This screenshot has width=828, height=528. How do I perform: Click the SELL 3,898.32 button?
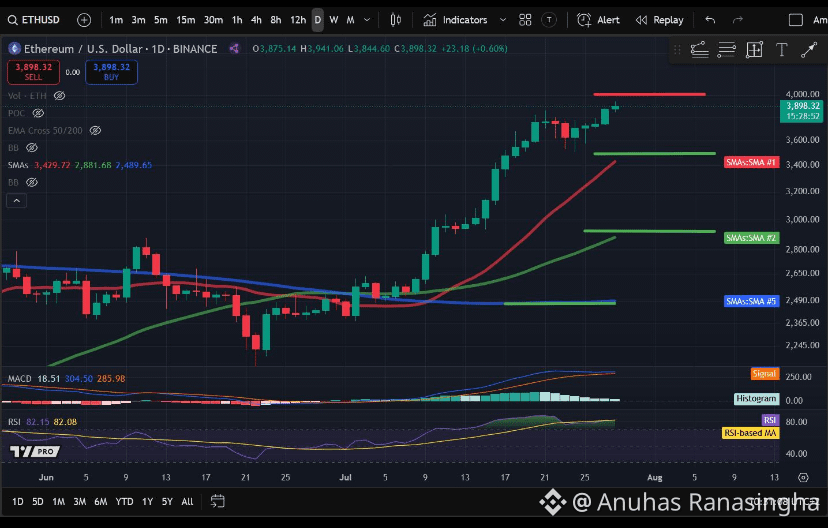point(33,72)
